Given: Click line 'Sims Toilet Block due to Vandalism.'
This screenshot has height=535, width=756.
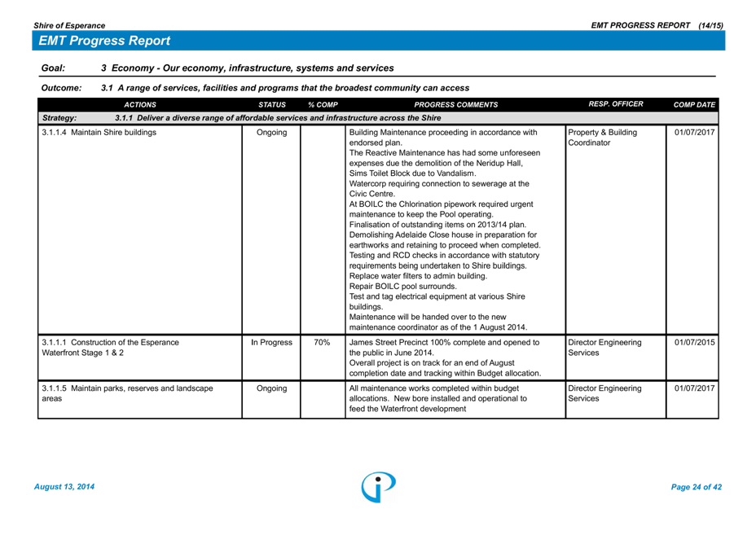Looking at the screenshot, I should click(x=412, y=173).
